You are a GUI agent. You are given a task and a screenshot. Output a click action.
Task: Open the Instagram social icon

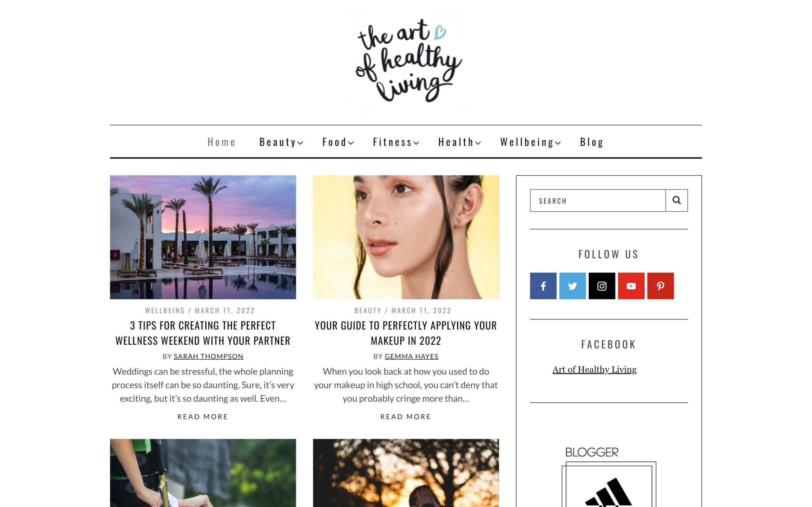pyautogui.click(x=602, y=286)
